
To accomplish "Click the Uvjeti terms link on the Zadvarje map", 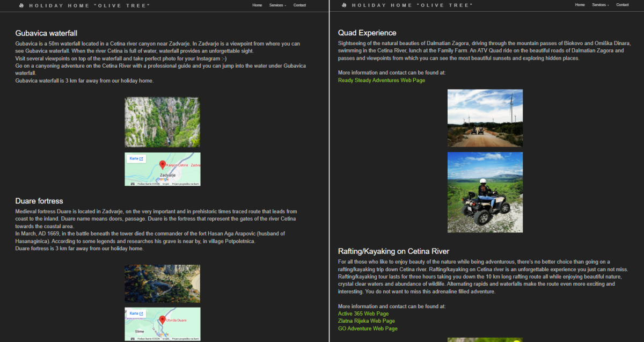I will 166,184.
